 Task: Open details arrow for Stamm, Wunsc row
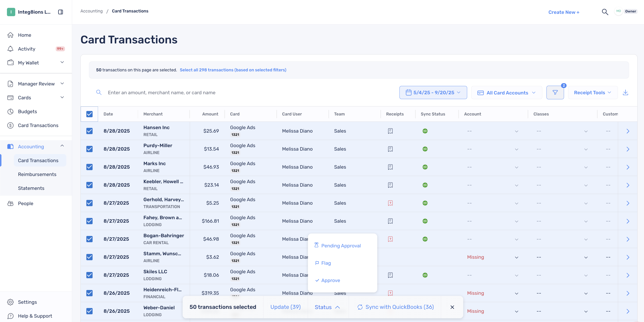pos(628,257)
